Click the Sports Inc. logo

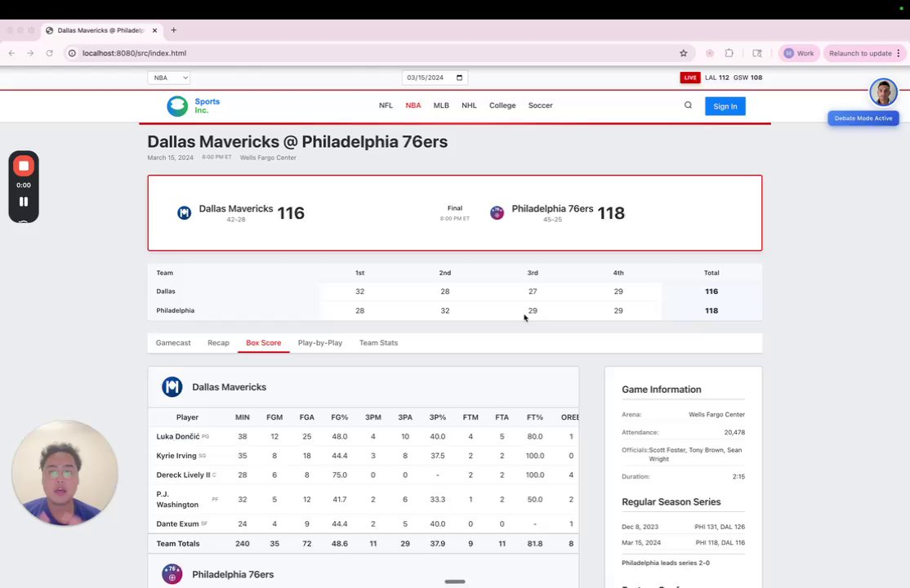[x=194, y=105]
